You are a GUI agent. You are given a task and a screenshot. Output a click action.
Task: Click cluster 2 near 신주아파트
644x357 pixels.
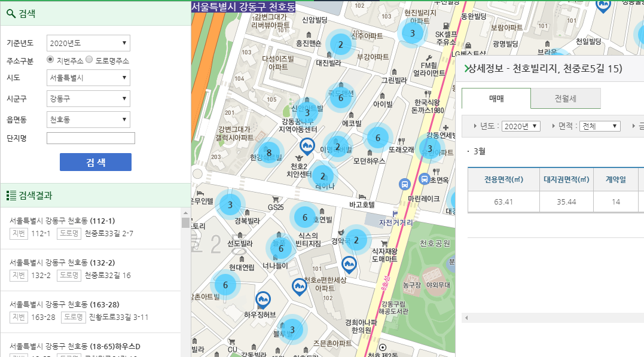pos(340,44)
